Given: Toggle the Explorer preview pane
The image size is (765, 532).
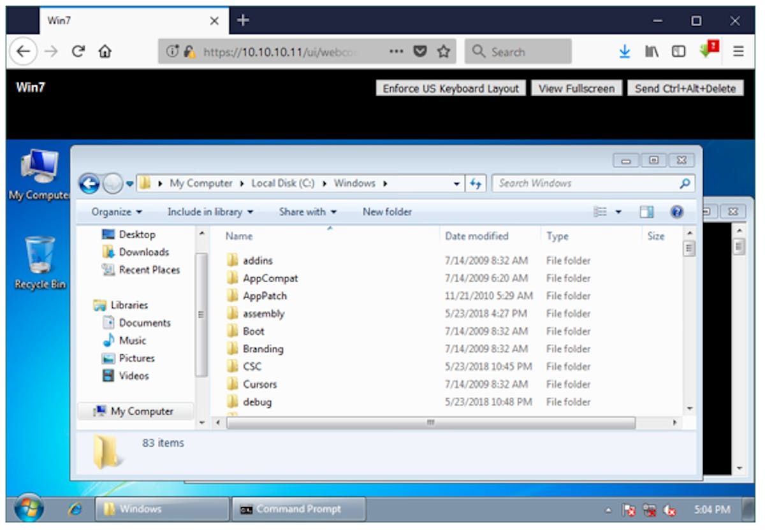Looking at the screenshot, I should 646,212.
